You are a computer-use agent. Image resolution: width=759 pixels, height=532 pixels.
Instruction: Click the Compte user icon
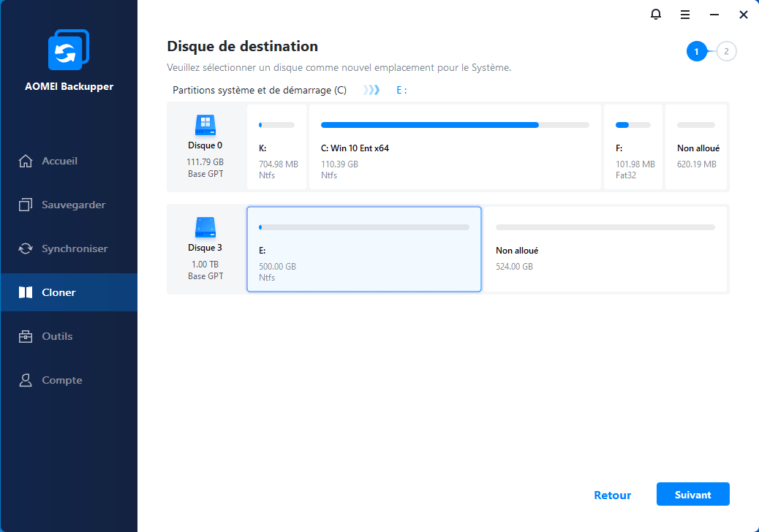[26, 380]
